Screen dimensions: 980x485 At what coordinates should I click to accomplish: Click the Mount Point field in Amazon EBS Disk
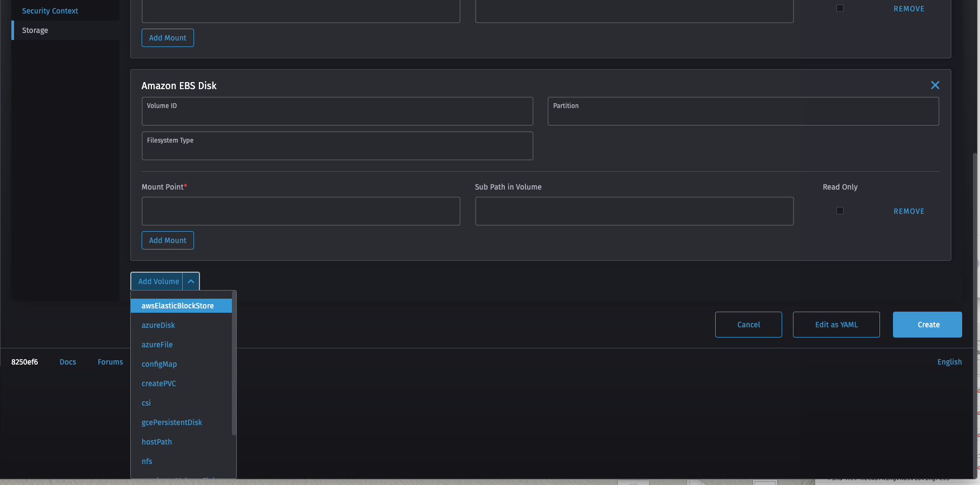pyautogui.click(x=301, y=211)
